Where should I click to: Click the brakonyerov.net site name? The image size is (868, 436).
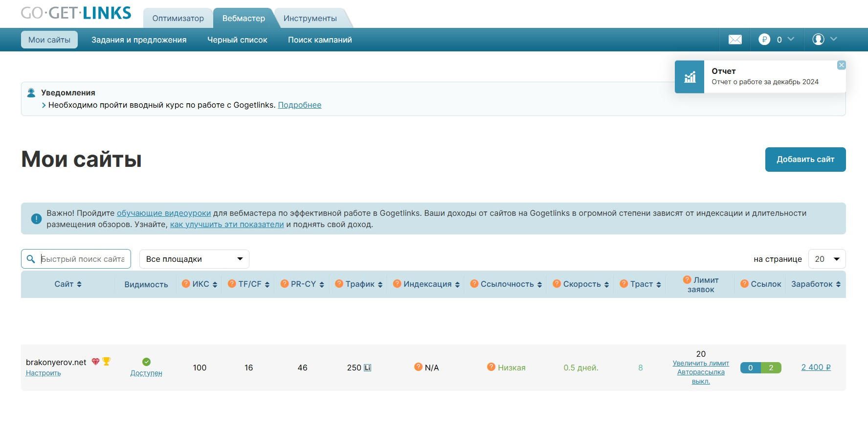(x=56, y=362)
